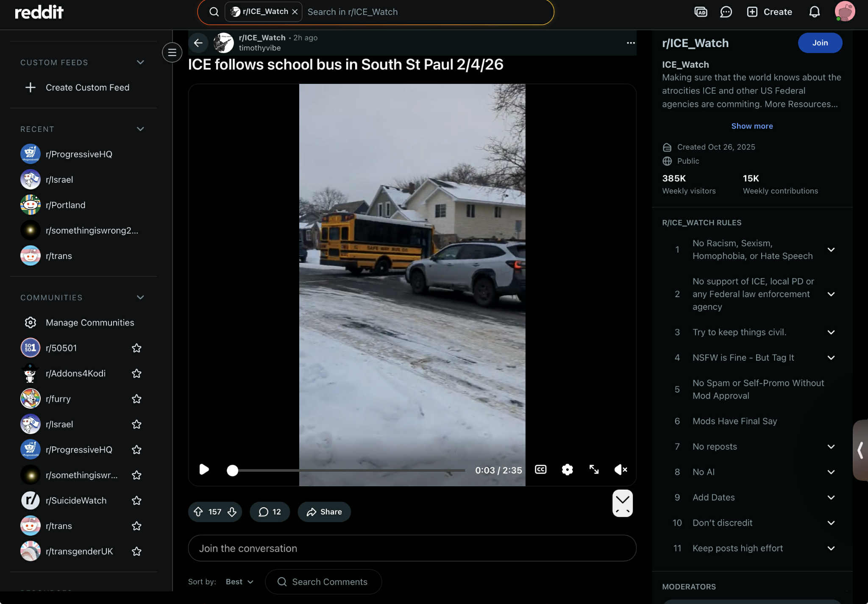Viewport: 868px width, 604px height.
Task: Star the r/SuicideWatch community
Action: click(x=136, y=501)
